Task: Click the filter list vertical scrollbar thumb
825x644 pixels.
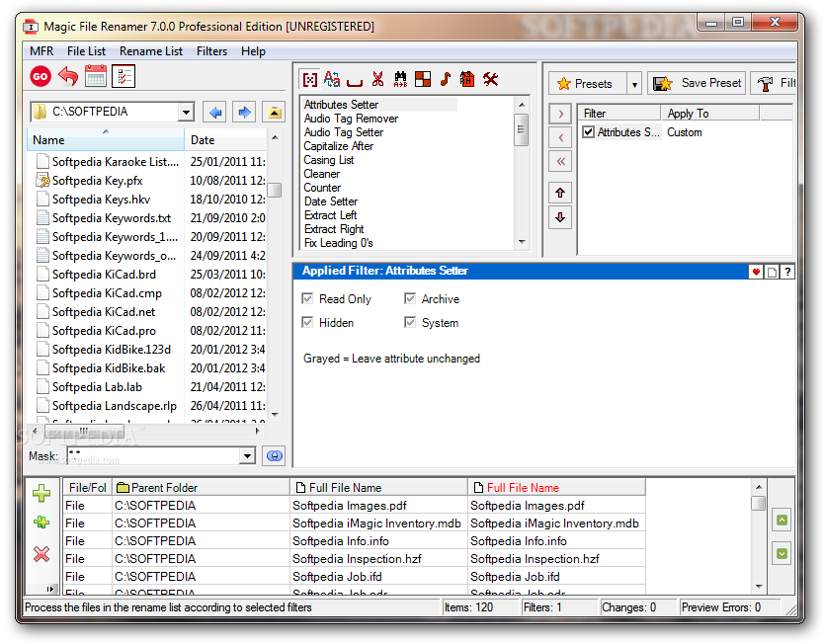Action: [x=522, y=130]
